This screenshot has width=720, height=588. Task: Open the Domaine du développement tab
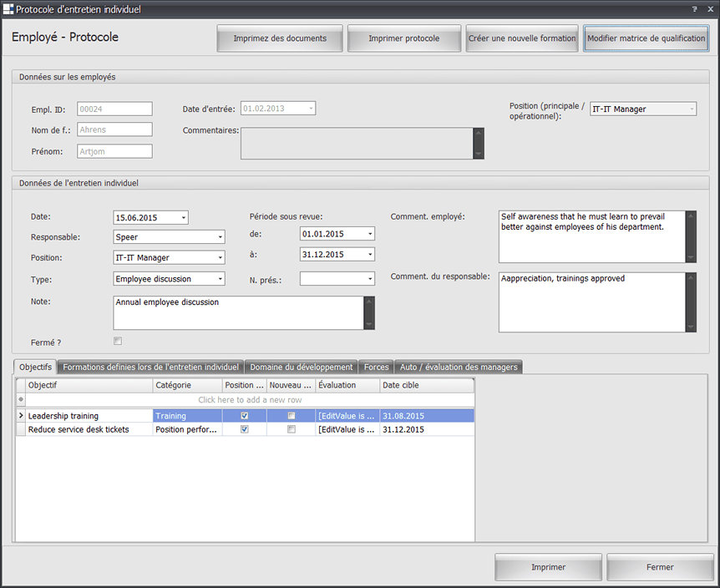(x=302, y=367)
